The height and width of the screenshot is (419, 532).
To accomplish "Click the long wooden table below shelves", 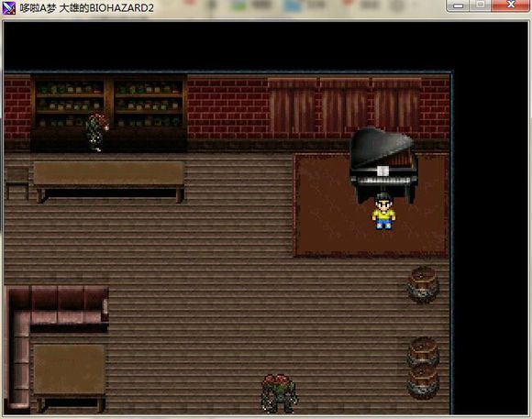I will tap(109, 182).
